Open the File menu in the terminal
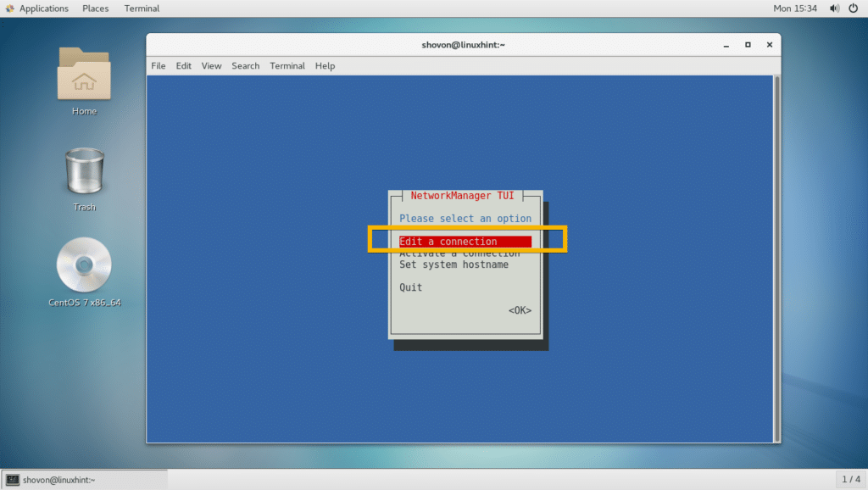 pos(158,65)
